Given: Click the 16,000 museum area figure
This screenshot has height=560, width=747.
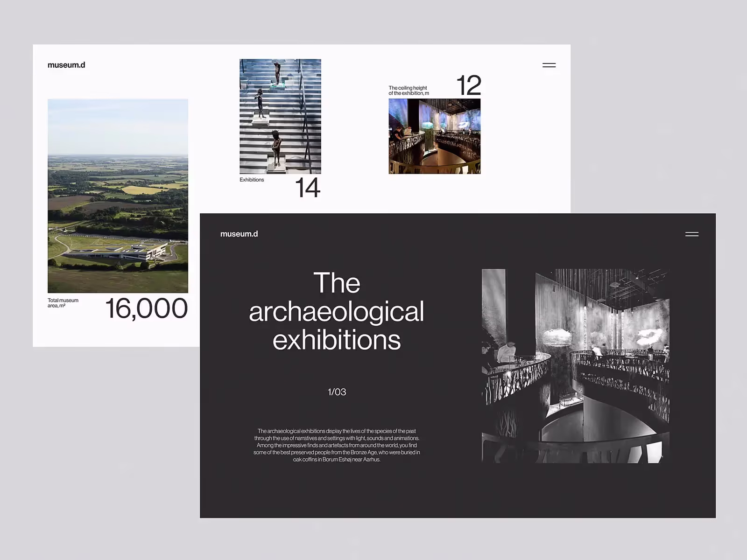Looking at the screenshot, I should [x=146, y=308].
